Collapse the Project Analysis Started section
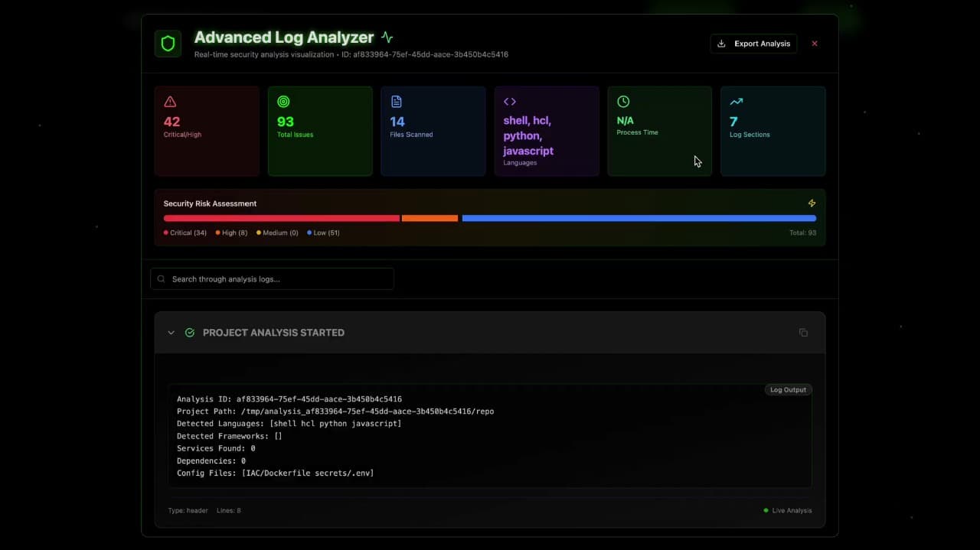 pyautogui.click(x=171, y=333)
